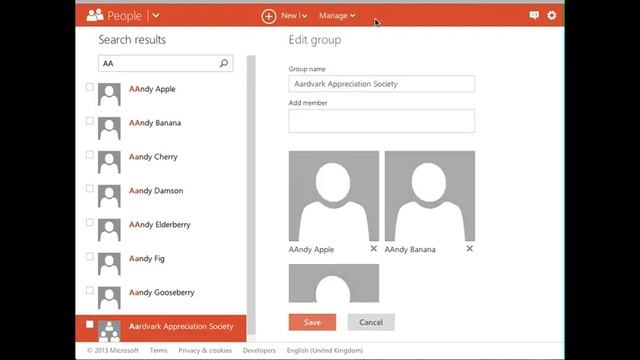This screenshot has height=360, width=640.
Task: Open the Manage menu
Action: pyautogui.click(x=337, y=16)
